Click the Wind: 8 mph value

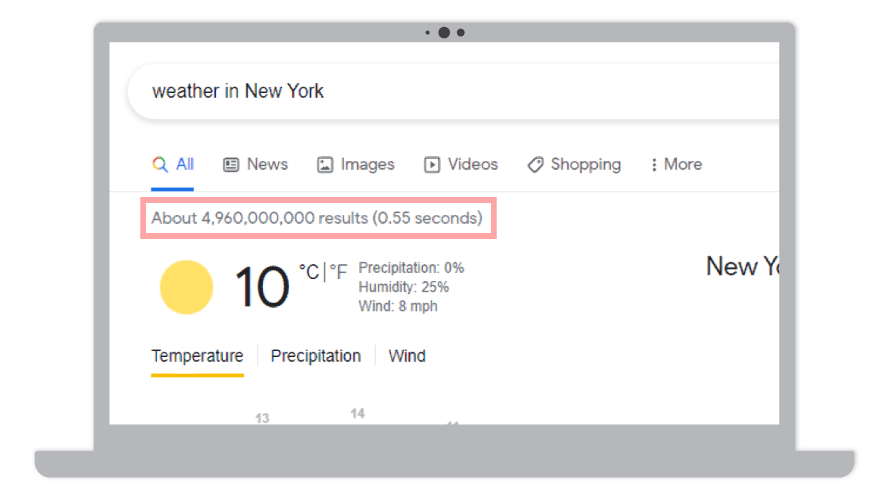click(x=398, y=306)
